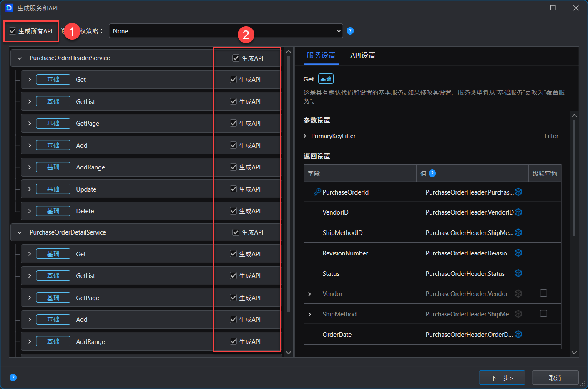Click the 基础 tag on the HeaderService Delete row

pyautogui.click(x=53, y=211)
